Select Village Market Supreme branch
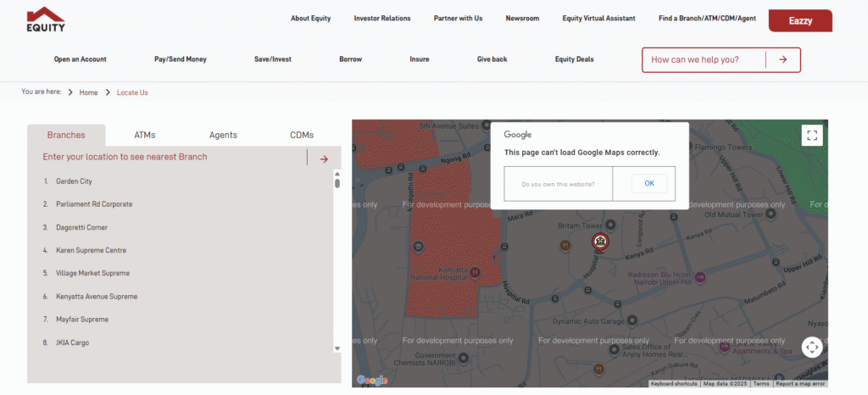 pyautogui.click(x=93, y=273)
